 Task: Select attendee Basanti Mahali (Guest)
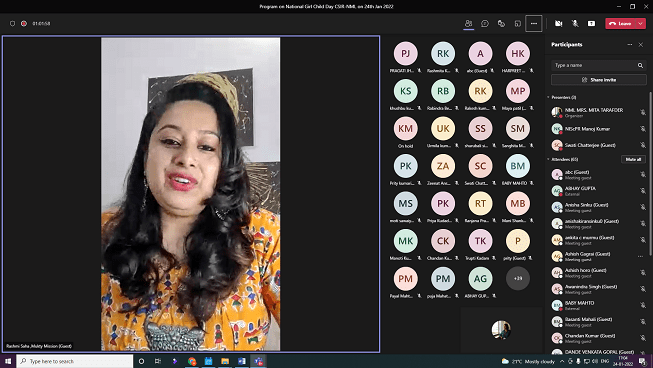pyautogui.click(x=599, y=322)
